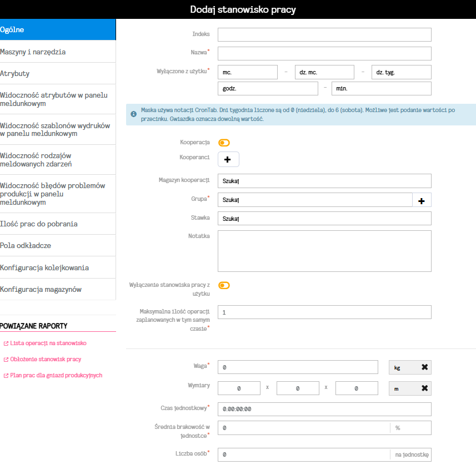The height and width of the screenshot is (475, 476).
Task: Clear the m dimension unit with X
Action: coord(424,388)
